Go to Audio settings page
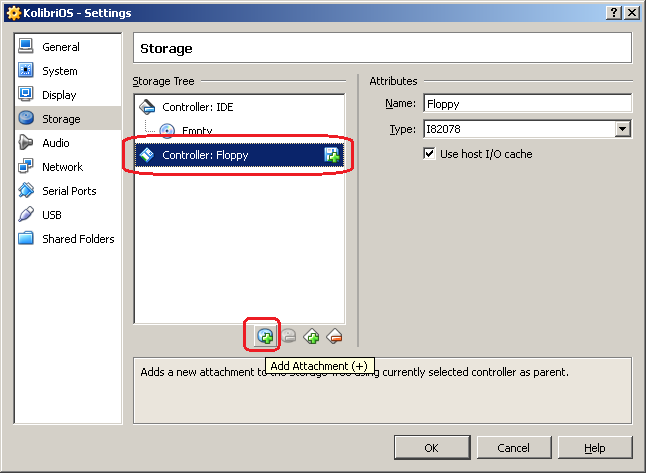Viewport: 646px width, 473px height. click(55, 143)
